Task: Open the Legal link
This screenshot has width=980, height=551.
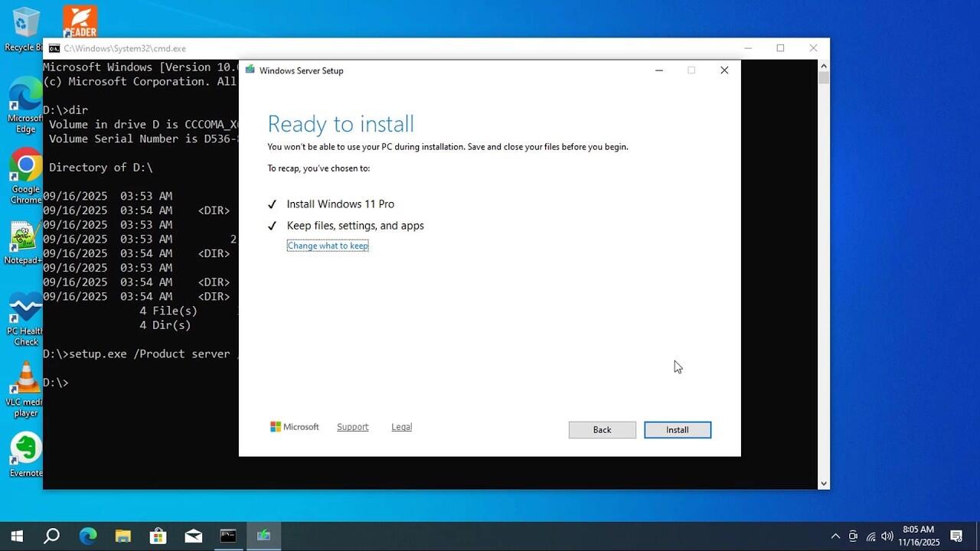Action: pyautogui.click(x=401, y=427)
